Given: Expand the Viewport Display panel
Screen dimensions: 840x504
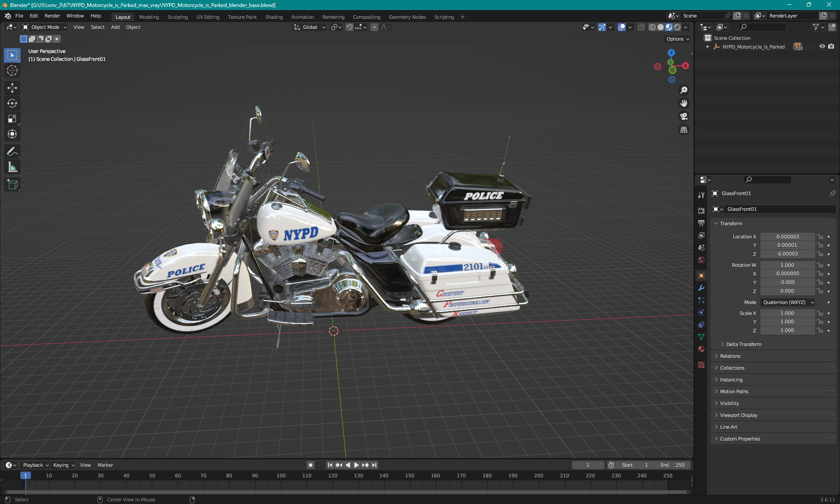Looking at the screenshot, I should click(738, 415).
